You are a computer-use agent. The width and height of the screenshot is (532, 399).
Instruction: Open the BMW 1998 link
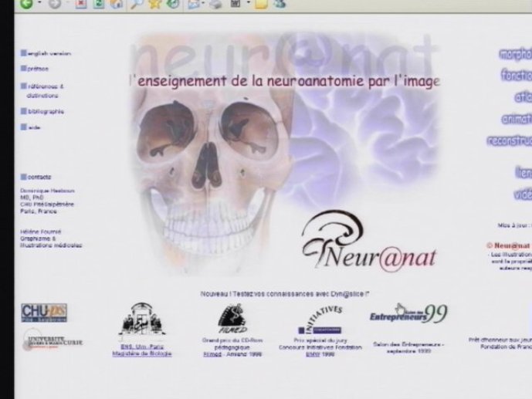click(x=320, y=354)
